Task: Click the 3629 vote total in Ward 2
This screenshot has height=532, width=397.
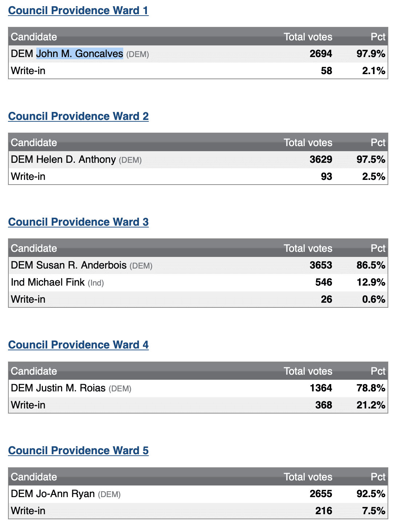Action: pyautogui.click(x=321, y=160)
